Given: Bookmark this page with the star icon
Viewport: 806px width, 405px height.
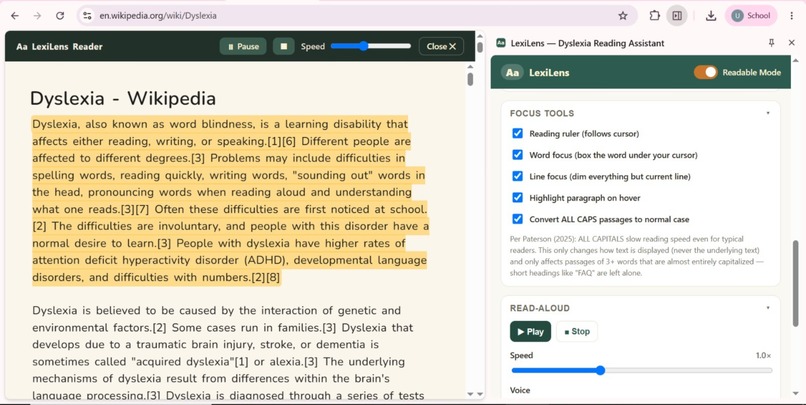Looking at the screenshot, I should (x=622, y=16).
